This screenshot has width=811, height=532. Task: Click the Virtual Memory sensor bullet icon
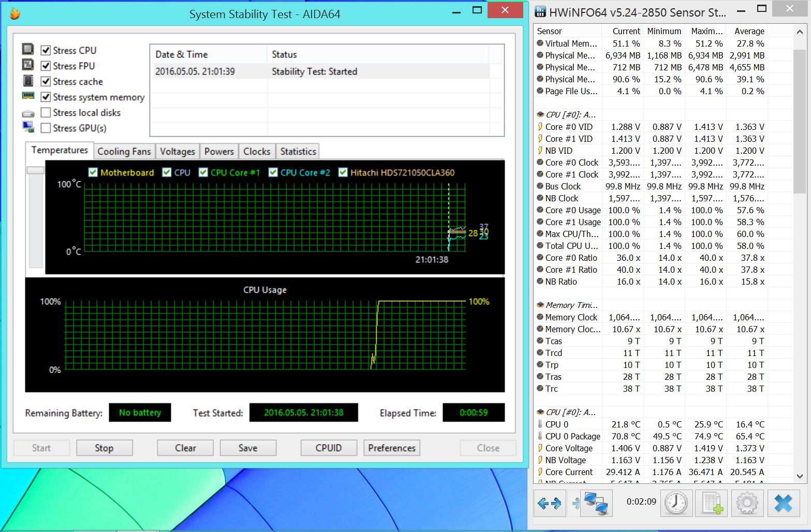[540, 43]
